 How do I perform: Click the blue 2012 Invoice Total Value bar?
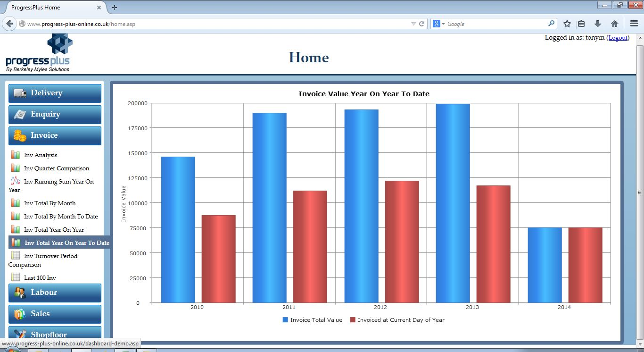(x=361, y=206)
